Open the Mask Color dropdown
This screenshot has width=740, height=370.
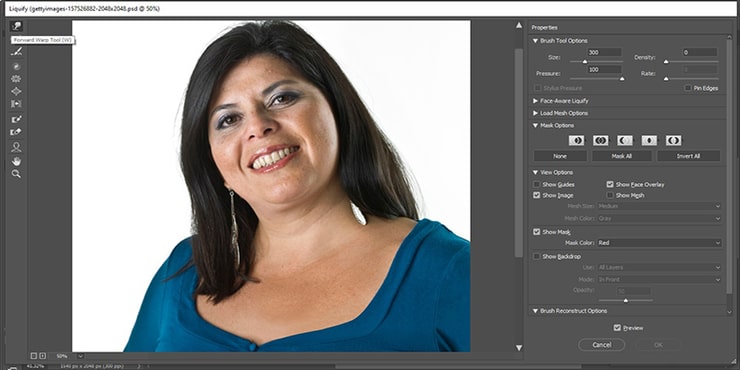tap(659, 243)
